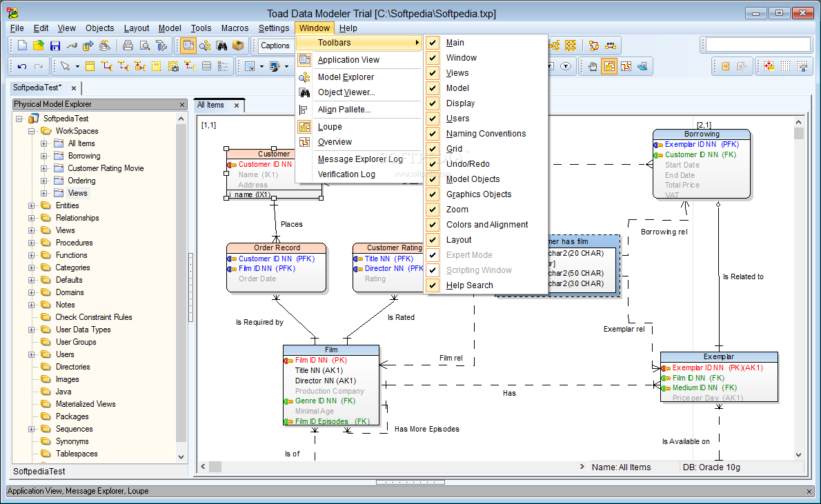Viewport: 821px width, 504px height.
Task: Expand the Relationships tree node
Action: click(x=32, y=218)
